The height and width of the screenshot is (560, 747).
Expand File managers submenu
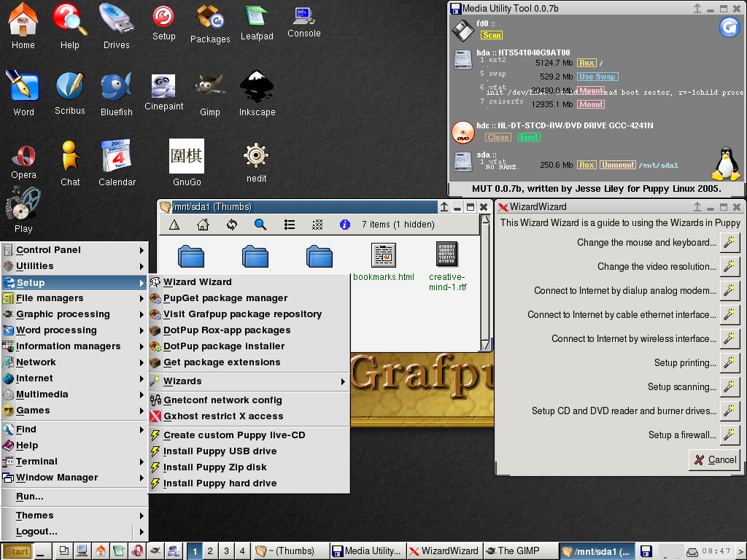click(x=75, y=298)
